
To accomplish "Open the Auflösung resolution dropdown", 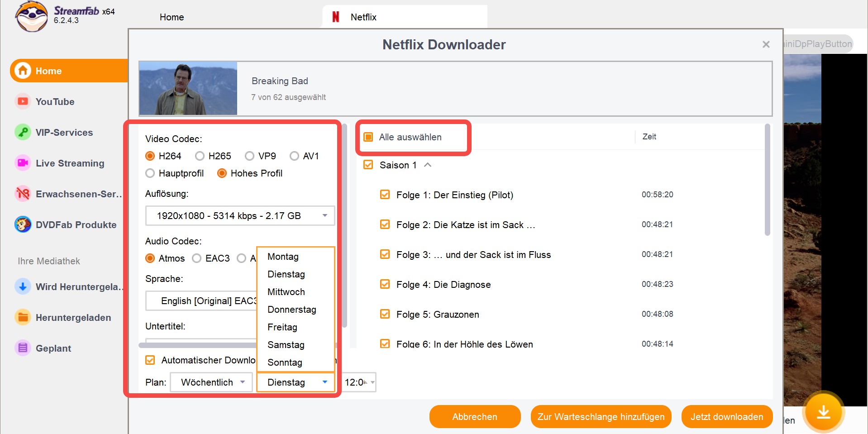I will 240,216.
